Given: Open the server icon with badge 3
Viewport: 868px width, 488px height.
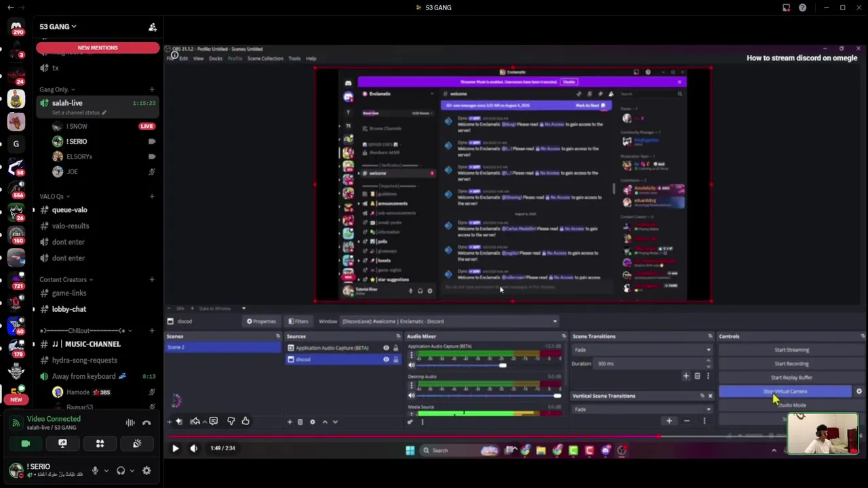Looking at the screenshot, I should (x=16, y=50).
